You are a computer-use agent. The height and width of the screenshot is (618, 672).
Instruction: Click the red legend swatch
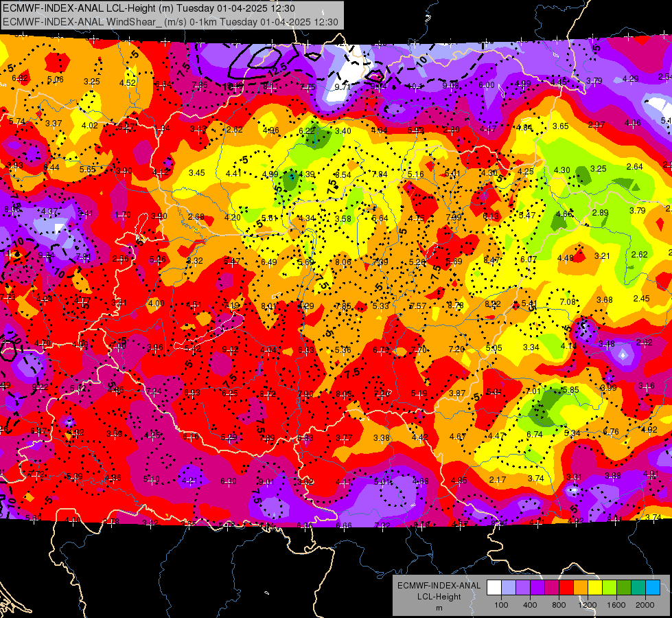click(x=566, y=588)
